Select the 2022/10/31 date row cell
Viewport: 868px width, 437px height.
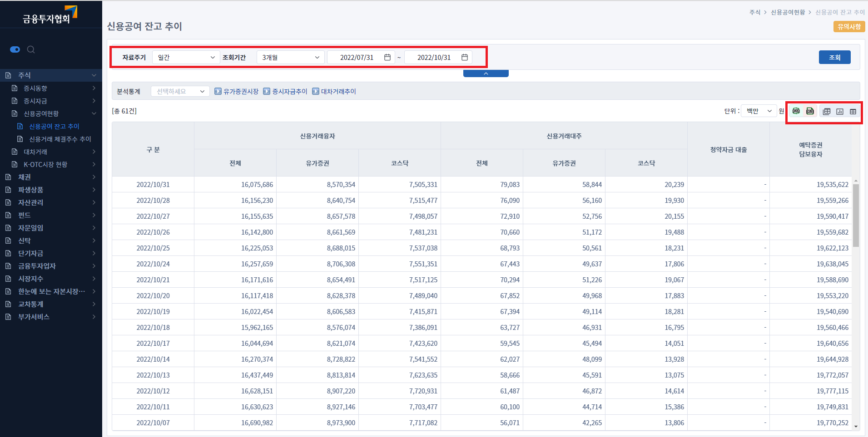pos(153,185)
